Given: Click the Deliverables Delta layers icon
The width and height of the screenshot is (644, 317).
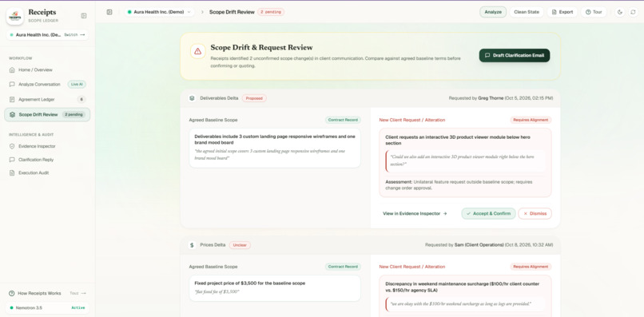Looking at the screenshot, I should click(192, 98).
